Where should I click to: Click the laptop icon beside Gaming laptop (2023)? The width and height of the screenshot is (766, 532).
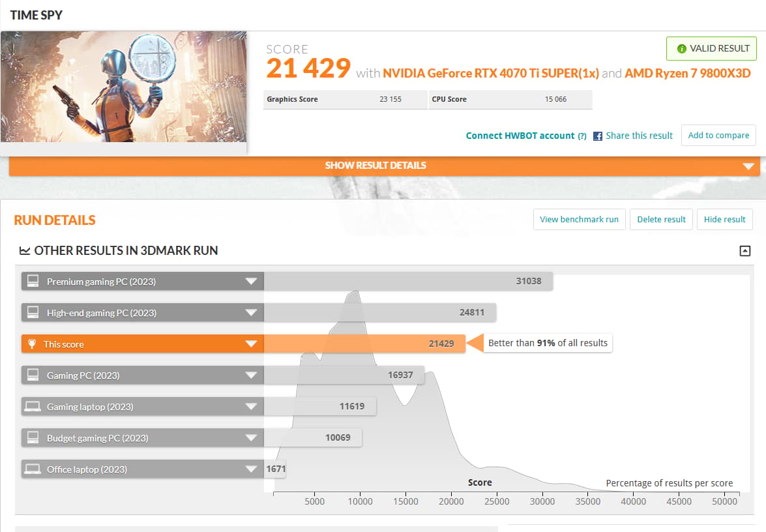click(x=33, y=406)
